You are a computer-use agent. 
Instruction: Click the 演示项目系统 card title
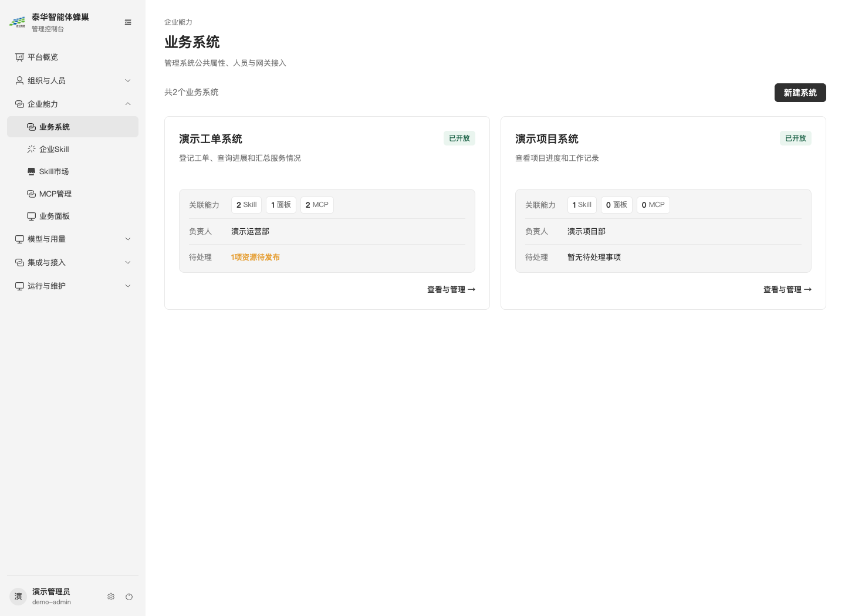point(547,139)
